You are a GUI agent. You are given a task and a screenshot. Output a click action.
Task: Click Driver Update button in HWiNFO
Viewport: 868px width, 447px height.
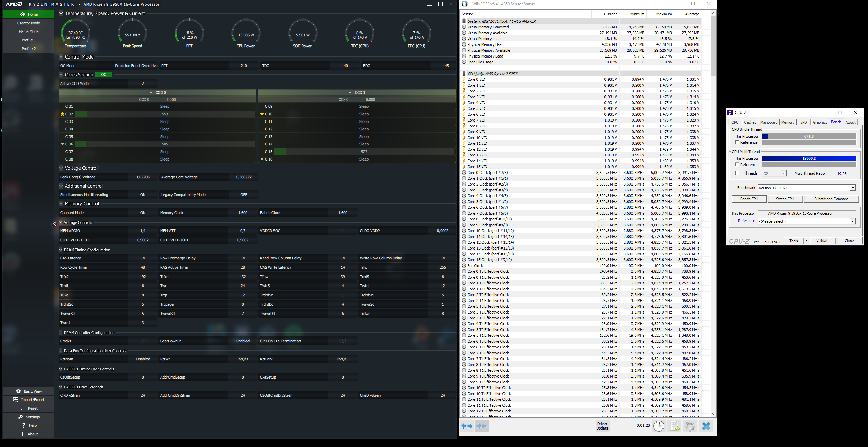(x=602, y=426)
